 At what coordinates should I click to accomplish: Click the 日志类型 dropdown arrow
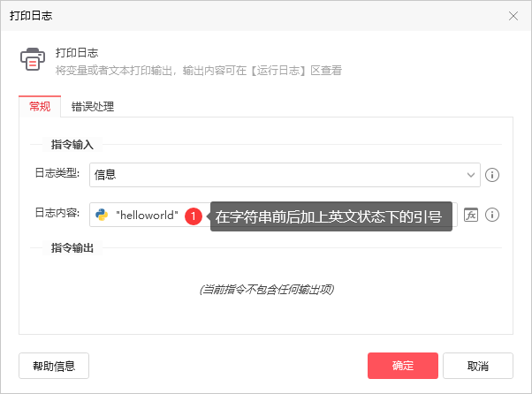click(471, 175)
